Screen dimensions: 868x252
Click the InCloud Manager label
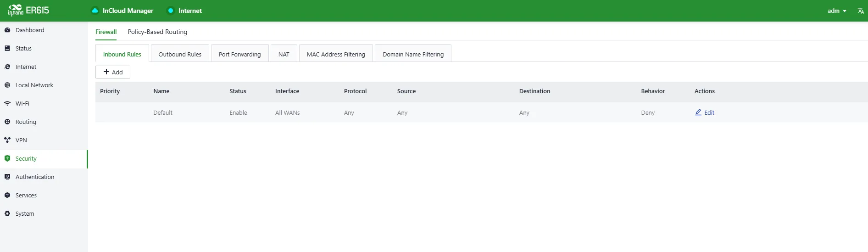coord(128,11)
